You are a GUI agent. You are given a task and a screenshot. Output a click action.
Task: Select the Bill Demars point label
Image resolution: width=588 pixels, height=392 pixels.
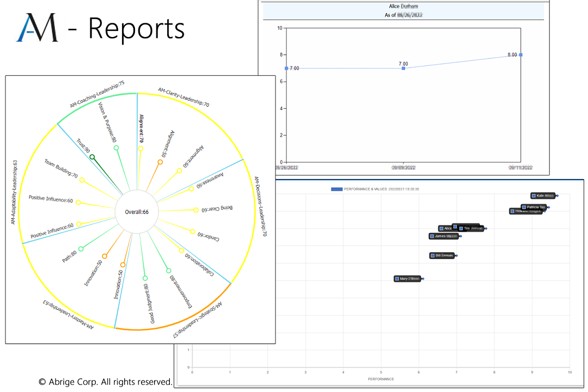[442, 255]
